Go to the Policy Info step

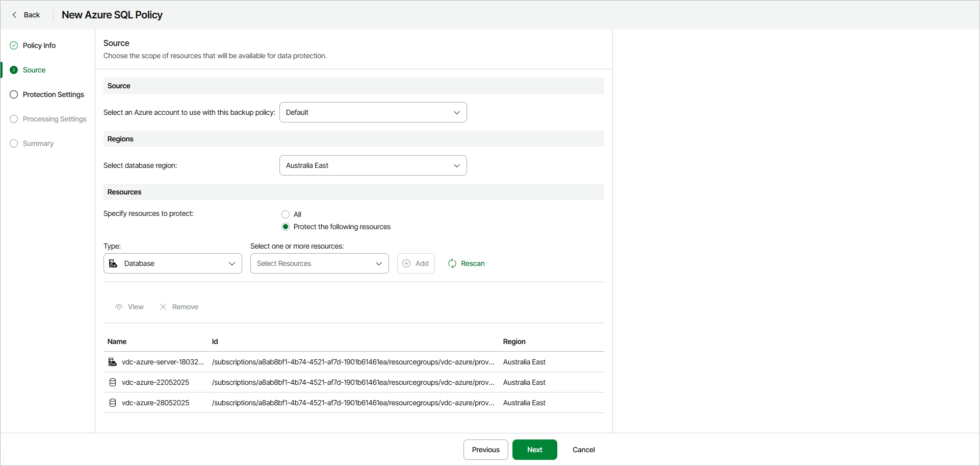[x=39, y=45]
